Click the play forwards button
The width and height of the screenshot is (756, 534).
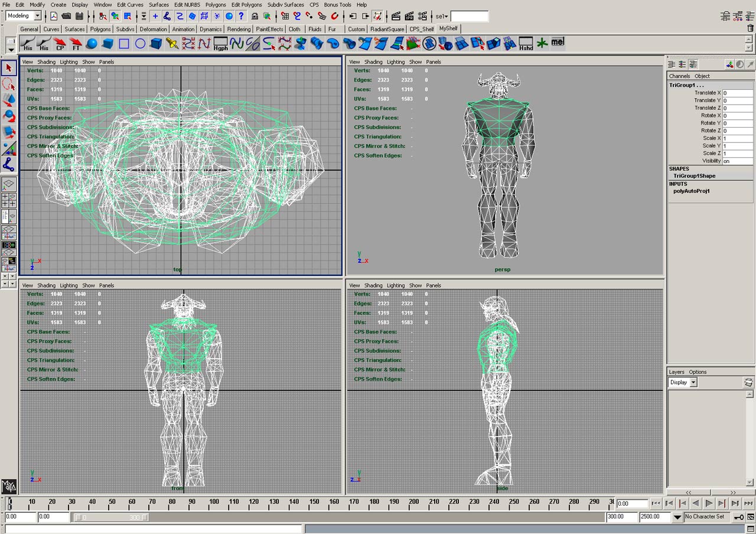[709, 503]
